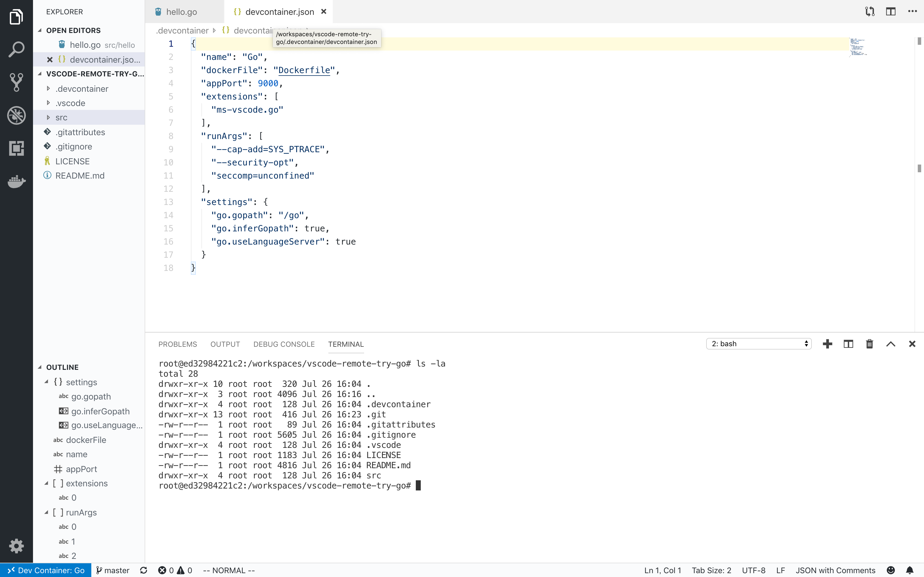
Task: Open the Extensions view
Action: coord(16,148)
